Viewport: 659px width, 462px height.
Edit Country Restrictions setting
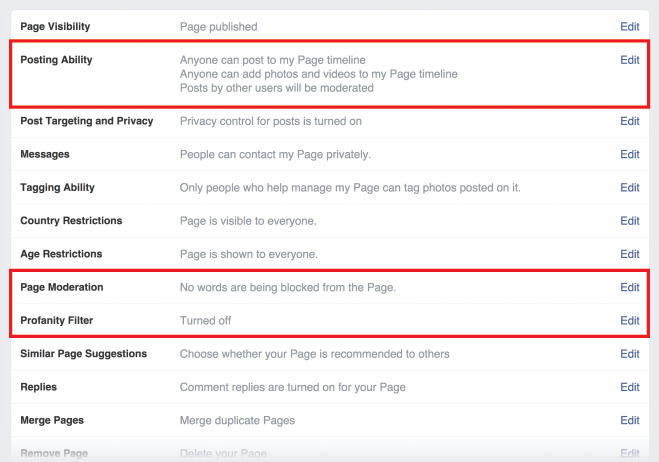coord(630,221)
